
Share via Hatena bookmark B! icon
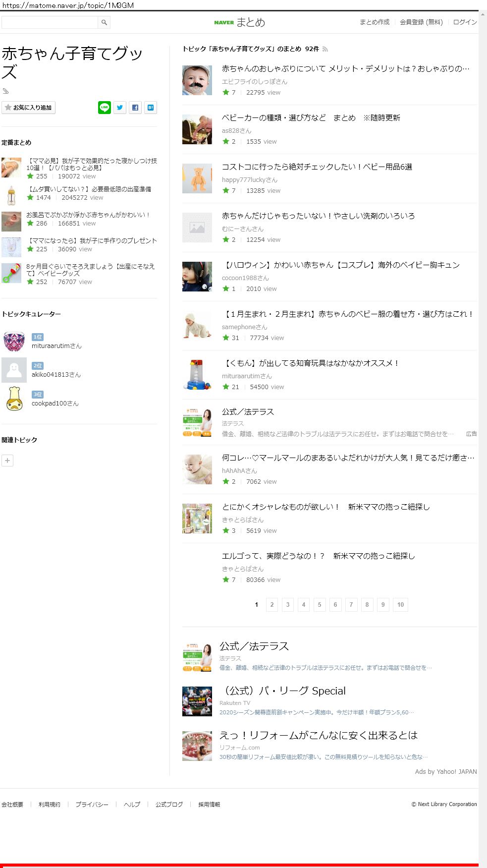(x=151, y=107)
